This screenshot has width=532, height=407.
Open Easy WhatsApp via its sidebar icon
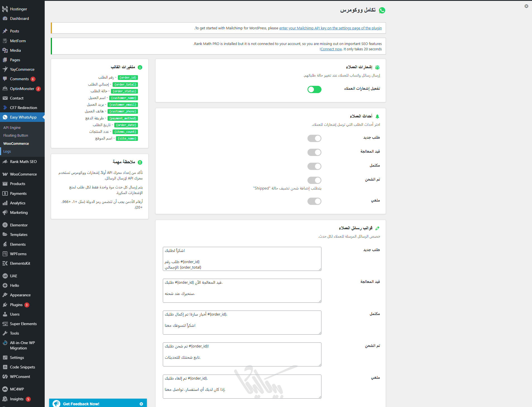5,117
